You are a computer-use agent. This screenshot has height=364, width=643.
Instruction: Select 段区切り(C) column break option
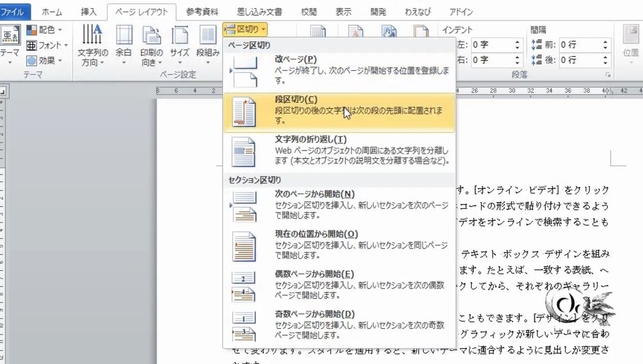tap(339, 113)
